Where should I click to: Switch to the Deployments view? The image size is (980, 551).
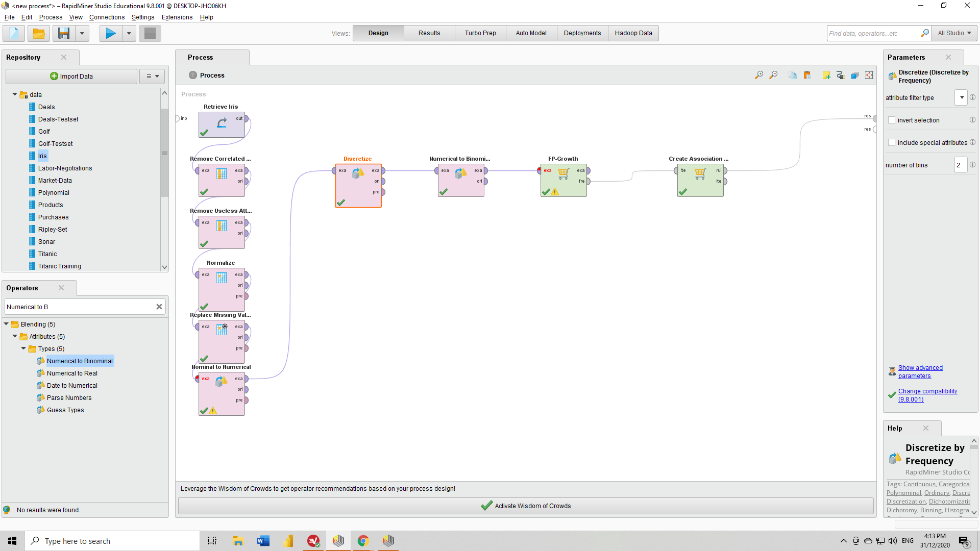point(582,33)
